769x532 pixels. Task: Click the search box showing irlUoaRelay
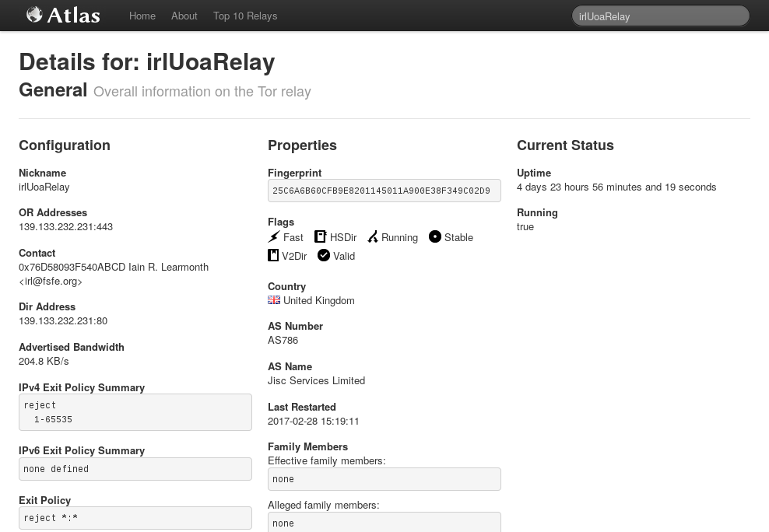tap(660, 16)
